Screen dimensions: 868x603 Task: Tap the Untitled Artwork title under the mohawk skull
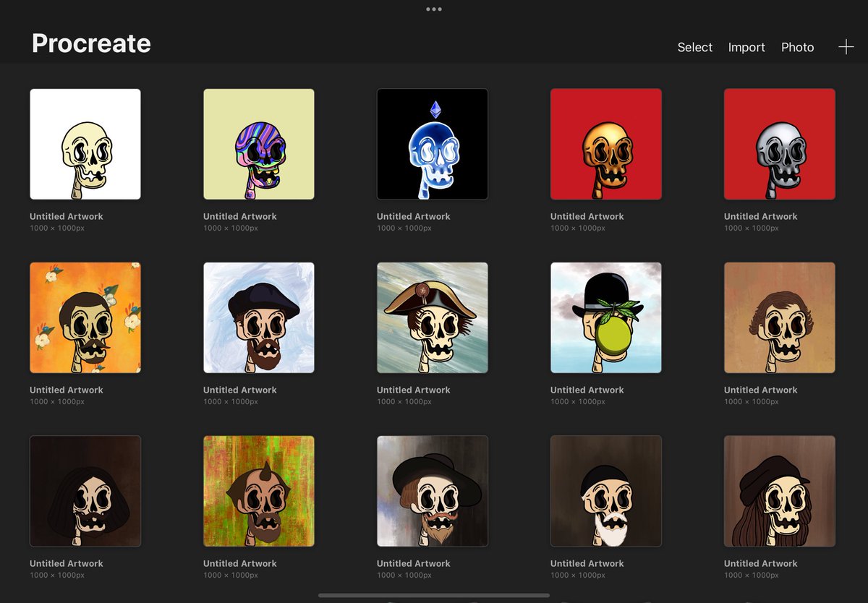pos(240,563)
